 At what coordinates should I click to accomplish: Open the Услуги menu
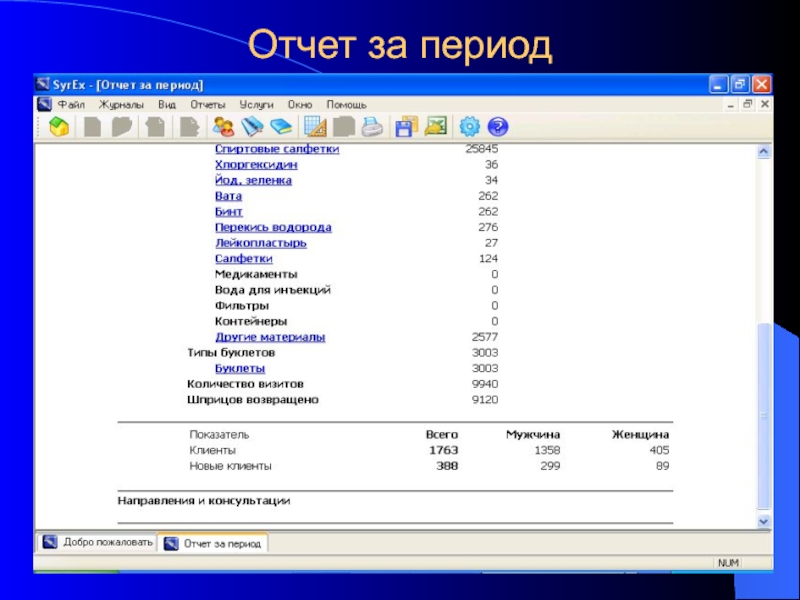pyautogui.click(x=257, y=104)
